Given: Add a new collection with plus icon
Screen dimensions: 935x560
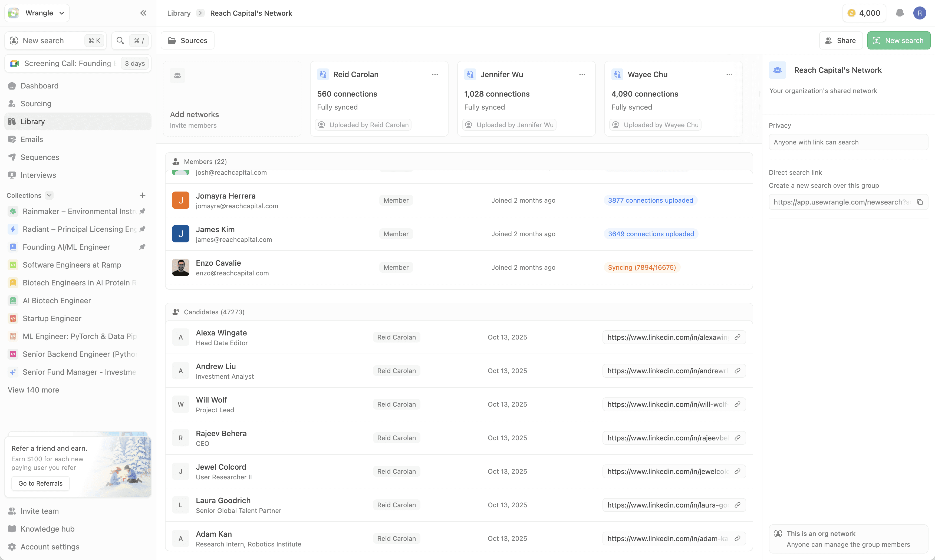Looking at the screenshot, I should coord(142,196).
